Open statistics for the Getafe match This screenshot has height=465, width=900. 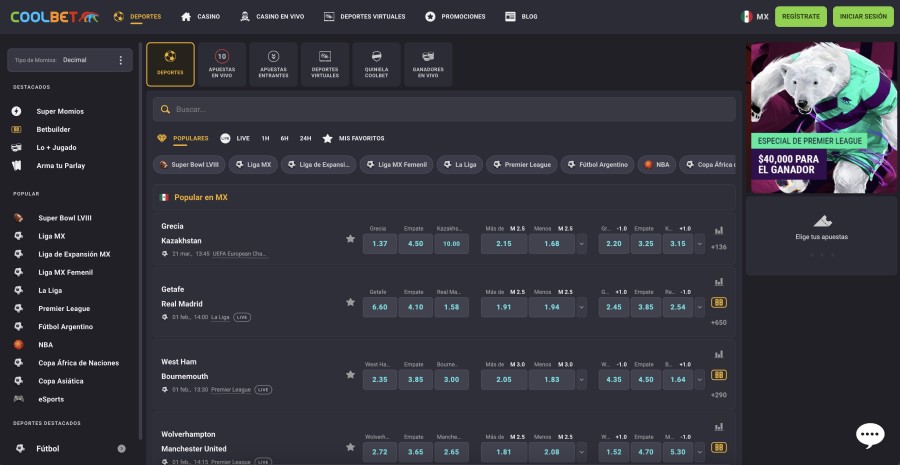pyautogui.click(x=719, y=282)
